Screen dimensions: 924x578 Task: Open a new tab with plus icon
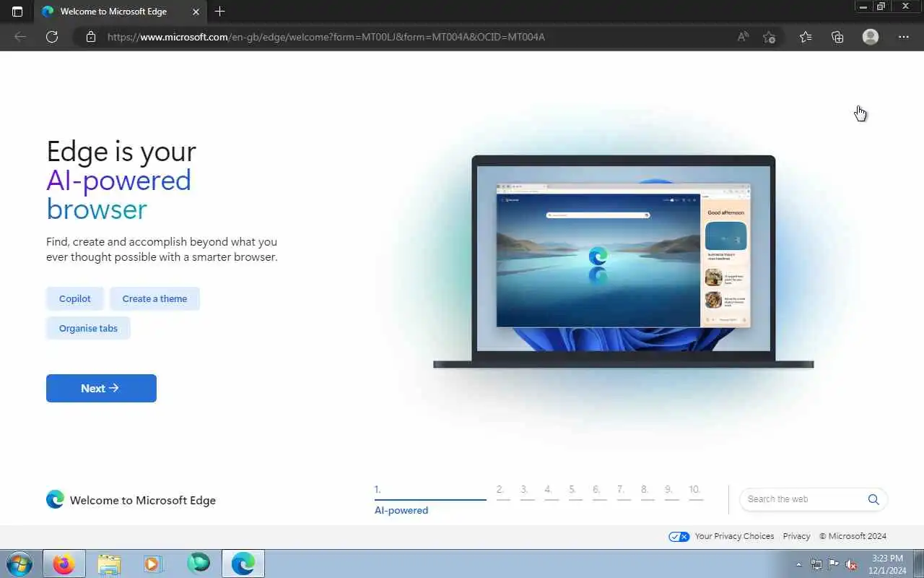(x=220, y=12)
